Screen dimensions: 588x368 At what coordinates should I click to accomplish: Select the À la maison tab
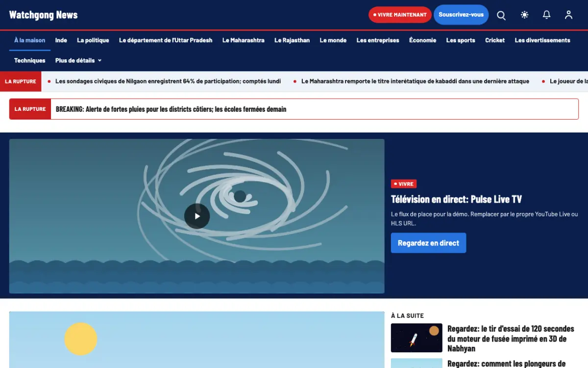(x=30, y=40)
